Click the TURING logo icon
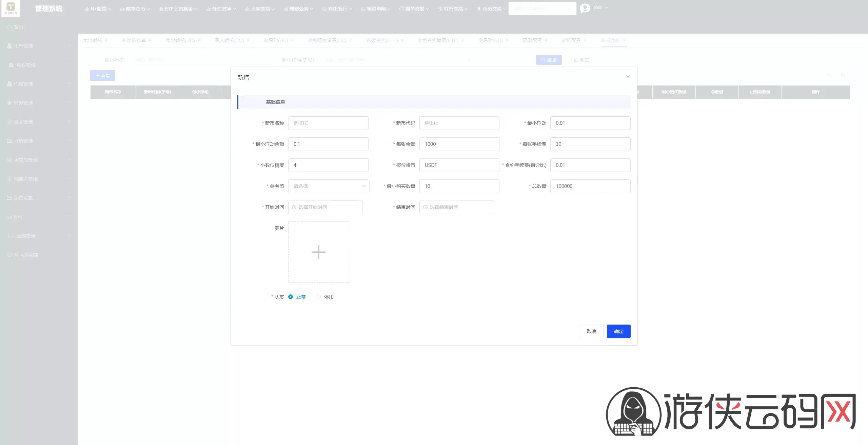 point(11,8)
